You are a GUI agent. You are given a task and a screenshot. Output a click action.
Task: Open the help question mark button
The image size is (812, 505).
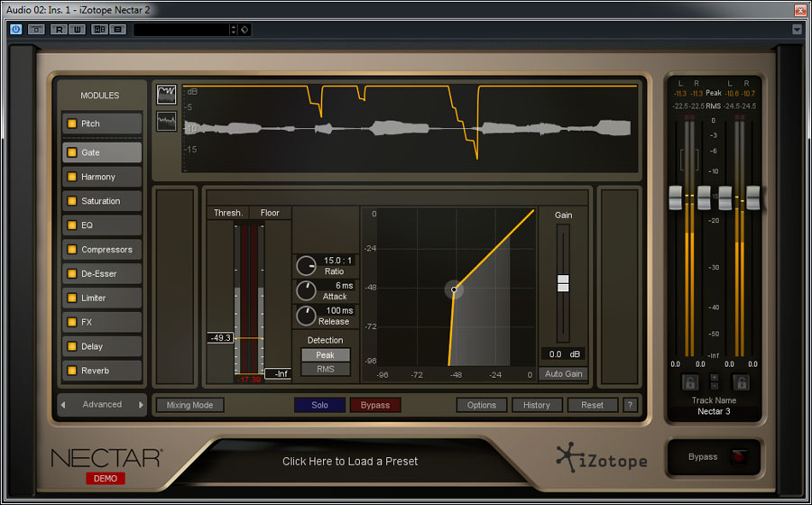(631, 405)
